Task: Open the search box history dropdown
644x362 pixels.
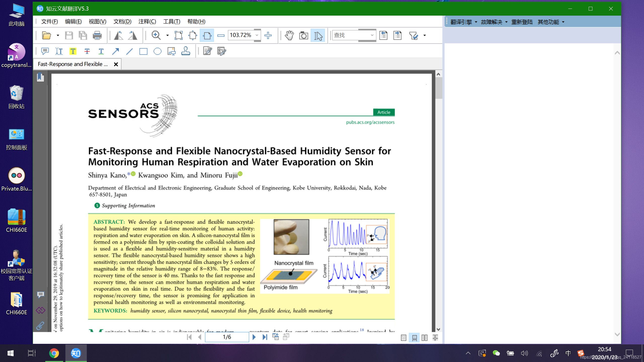Action: pyautogui.click(x=372, y=35)
